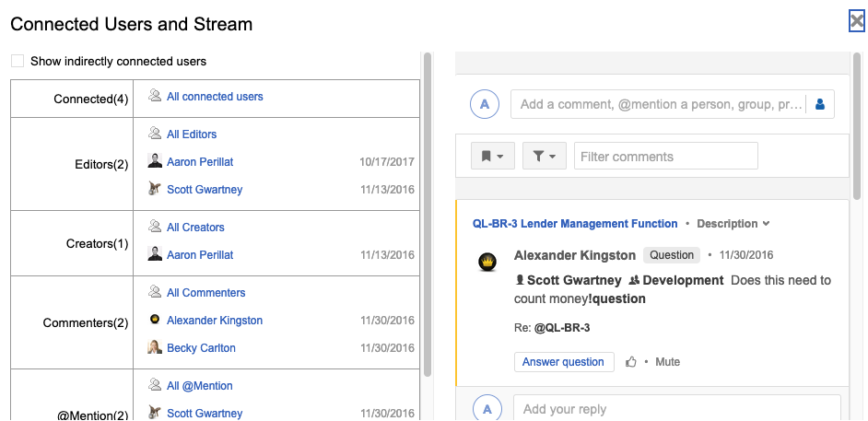Click the Filter comments field

(x=665, y=157)
